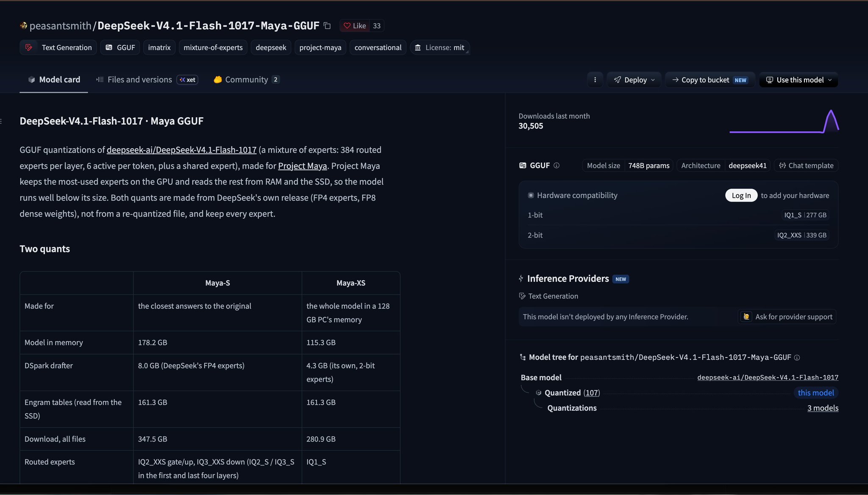Image resolution: width=868 pixels, height=495 pixels.
Task: Click the heart Like button
Action: pyautogui.click(x=355, y=26)
